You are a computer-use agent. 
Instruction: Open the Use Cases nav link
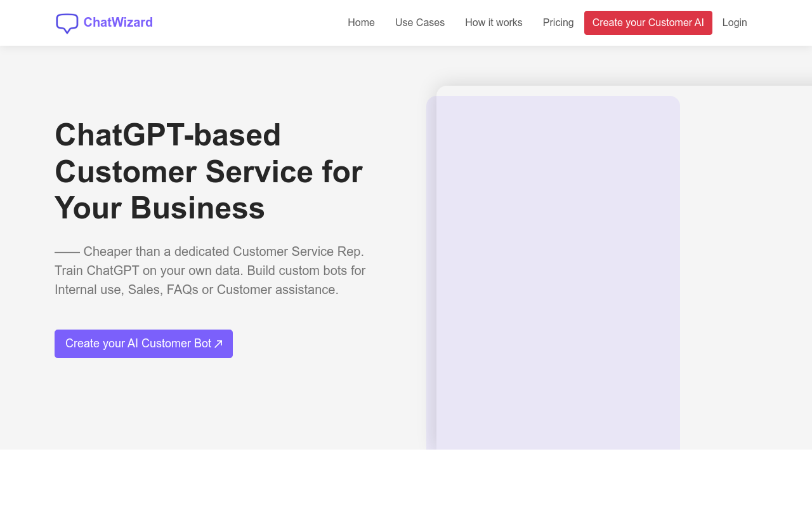[x=420, y=23]
